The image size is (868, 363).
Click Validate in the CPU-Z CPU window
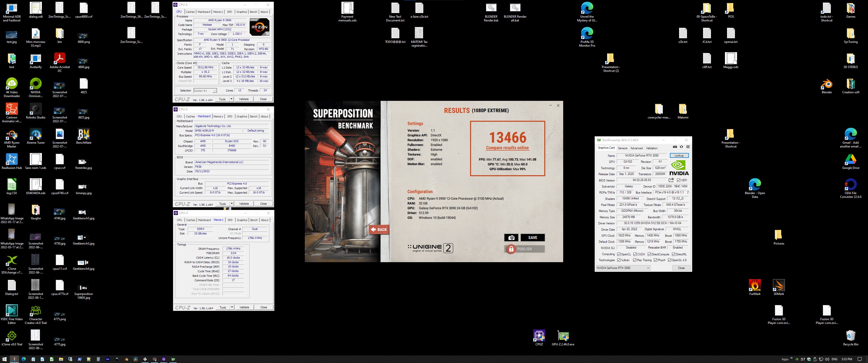pyautogui.click(x=243, y=99)
